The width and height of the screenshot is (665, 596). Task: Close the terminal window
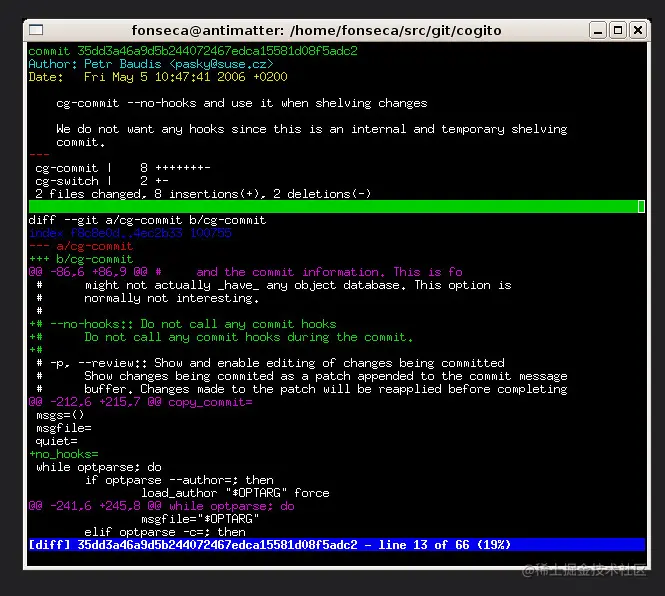(638, 31)
